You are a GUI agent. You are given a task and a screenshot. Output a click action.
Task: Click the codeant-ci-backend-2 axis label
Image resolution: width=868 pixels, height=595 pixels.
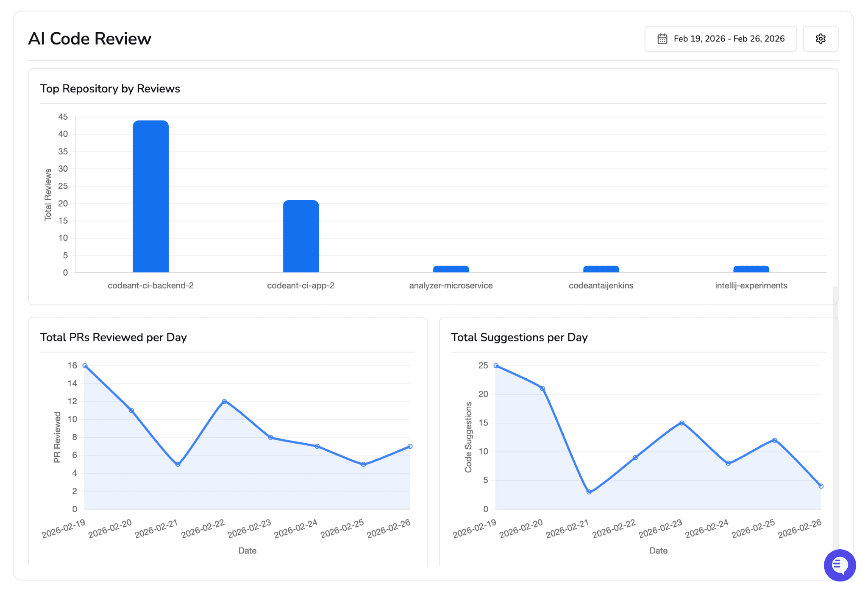pos(150,285)
